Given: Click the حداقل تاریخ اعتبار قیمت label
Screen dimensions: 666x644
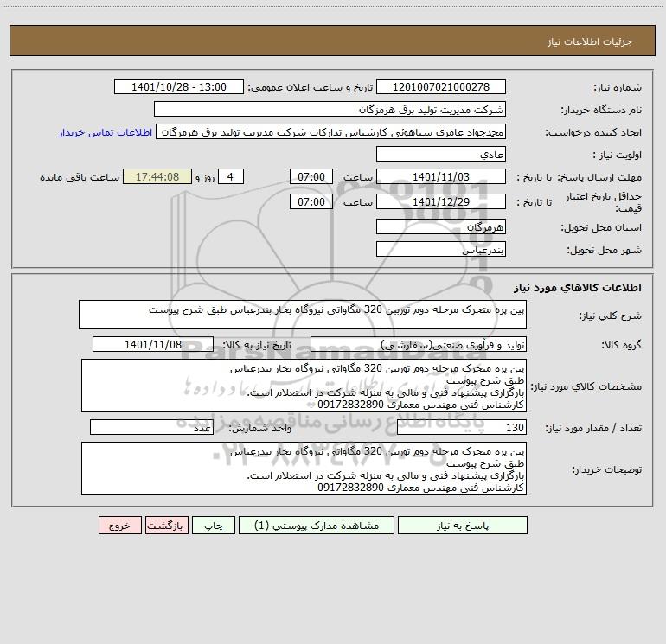Looking at the screenshot, I should [x=604, y=202].
